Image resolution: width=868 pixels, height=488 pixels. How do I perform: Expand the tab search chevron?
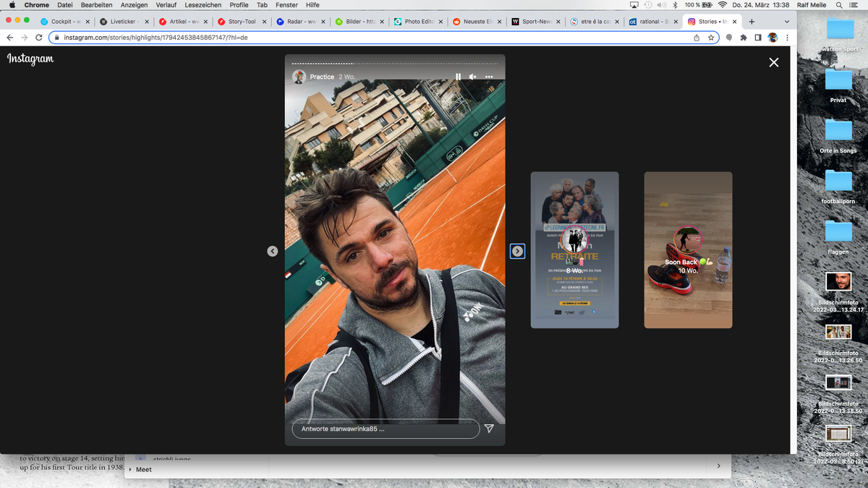[x=787, y=22]
